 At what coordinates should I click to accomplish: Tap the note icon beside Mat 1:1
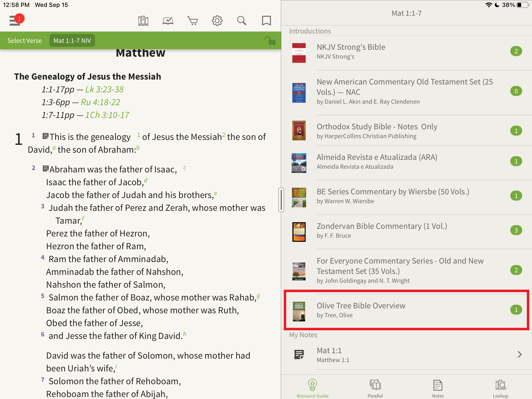[299, 355]
